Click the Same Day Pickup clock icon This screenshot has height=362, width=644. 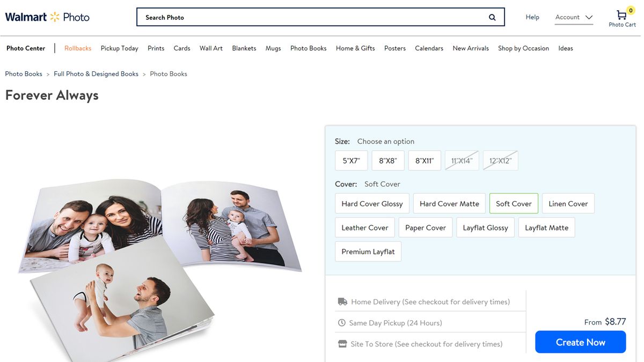(x=342, y=322)
